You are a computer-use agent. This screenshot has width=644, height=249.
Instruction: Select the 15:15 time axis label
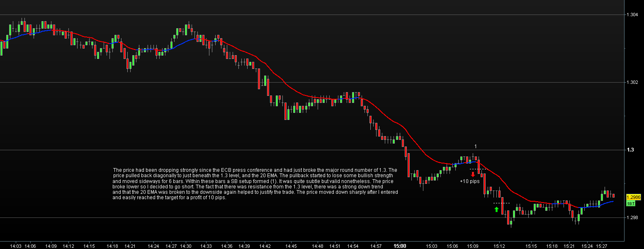point(531,246)
